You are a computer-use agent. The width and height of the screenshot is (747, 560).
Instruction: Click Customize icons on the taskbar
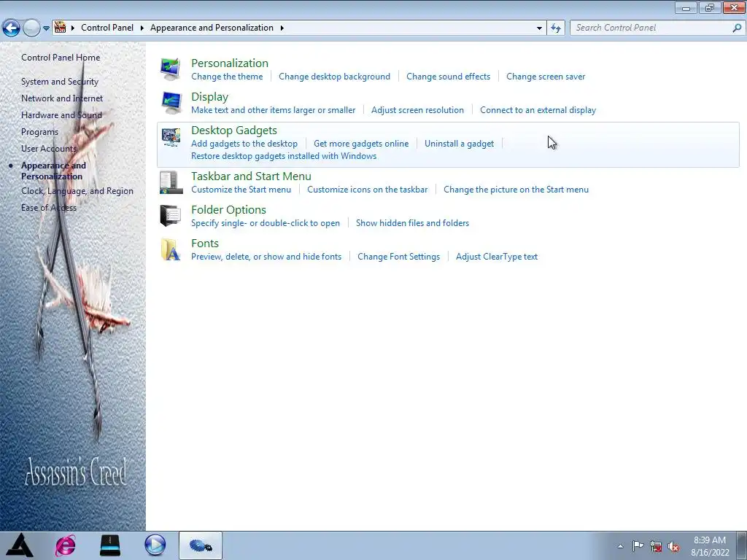point(368,190)
